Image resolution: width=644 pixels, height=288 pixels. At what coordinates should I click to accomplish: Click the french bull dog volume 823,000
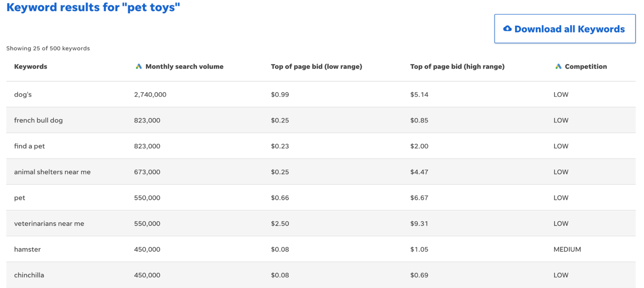pos(147,120)
